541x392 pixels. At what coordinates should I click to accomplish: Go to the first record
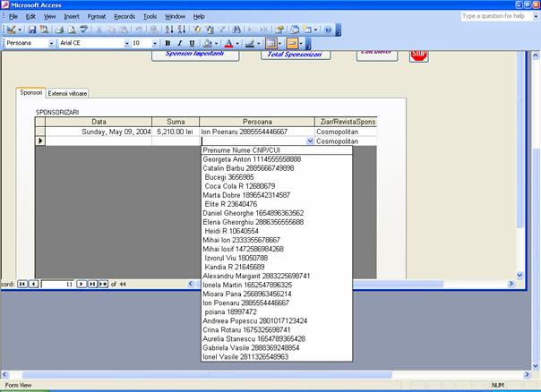coord(22,283)
